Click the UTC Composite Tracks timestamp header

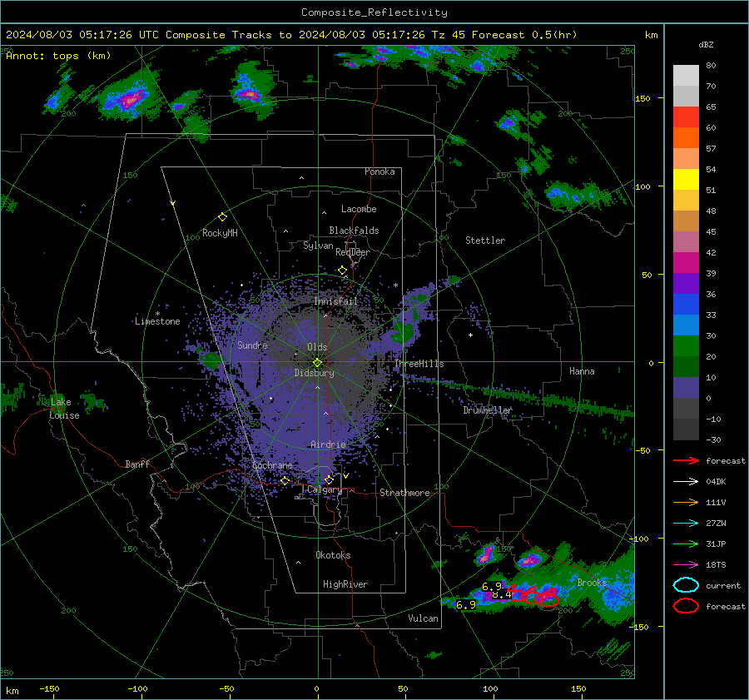[291, 35]
